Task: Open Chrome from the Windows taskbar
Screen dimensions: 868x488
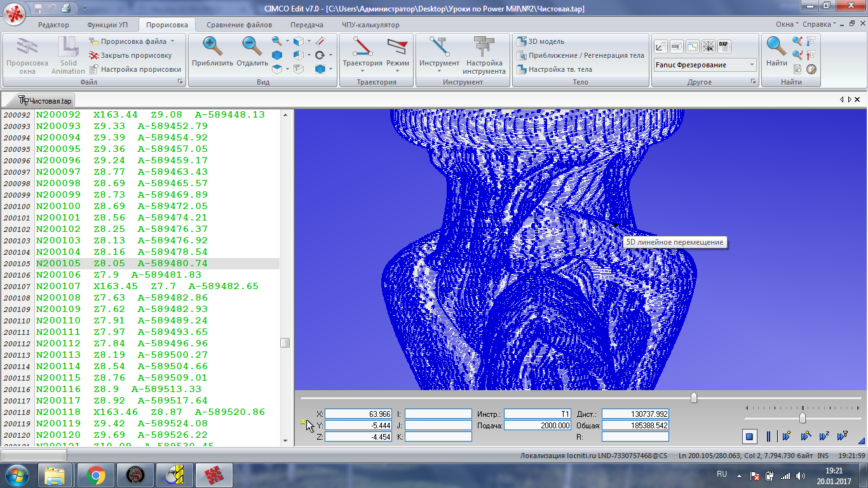Action: (96, 475)
